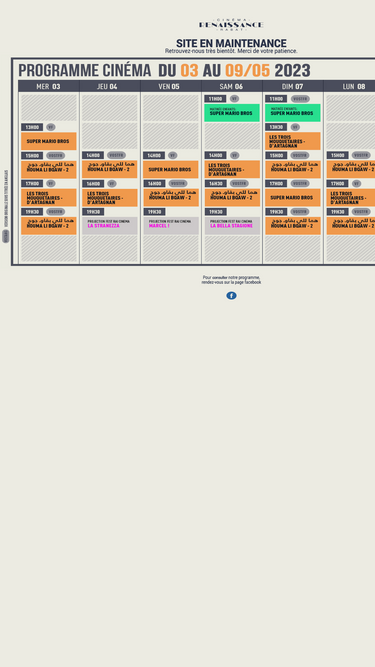
Task: Click the Cinéma Renaissance Rabat logo
Action: click(231, 25)
